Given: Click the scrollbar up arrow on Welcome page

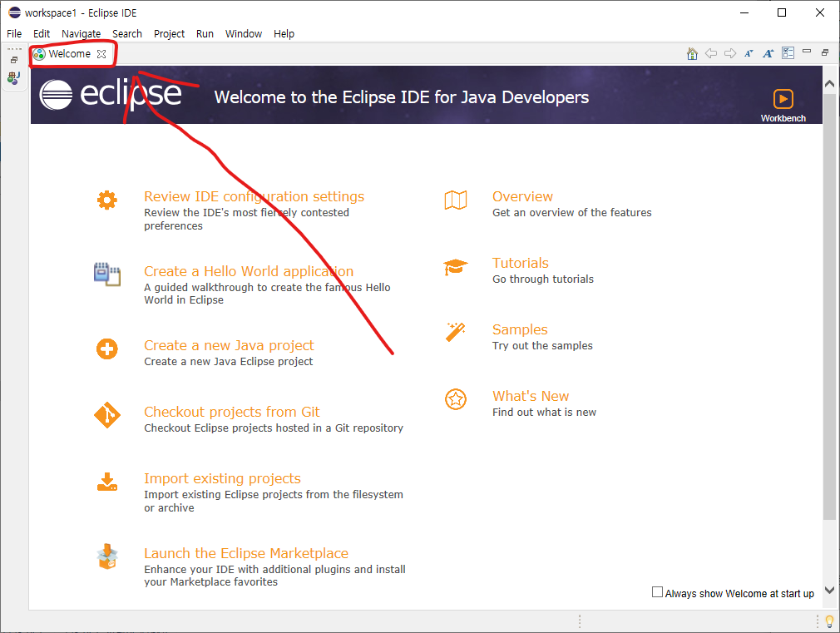Looking at the screenshot, I should (830, 84).
